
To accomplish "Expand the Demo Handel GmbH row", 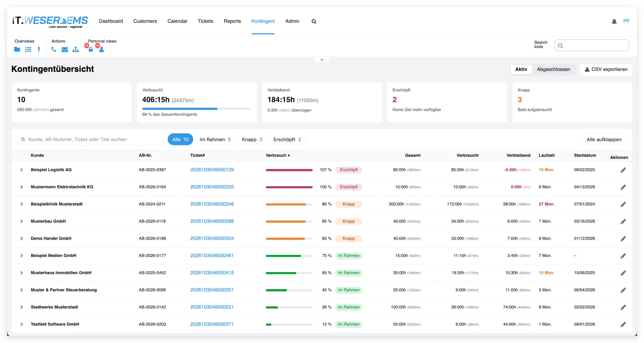I will (22, 239).
